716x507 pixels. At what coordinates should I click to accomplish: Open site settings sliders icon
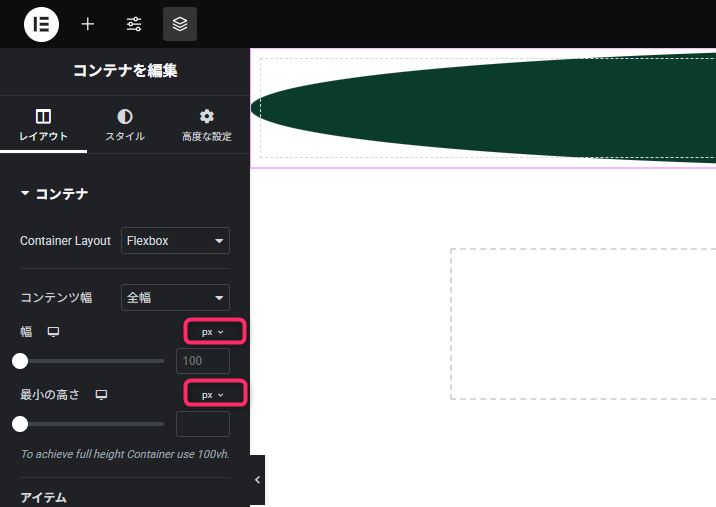[x=134, y=24]
